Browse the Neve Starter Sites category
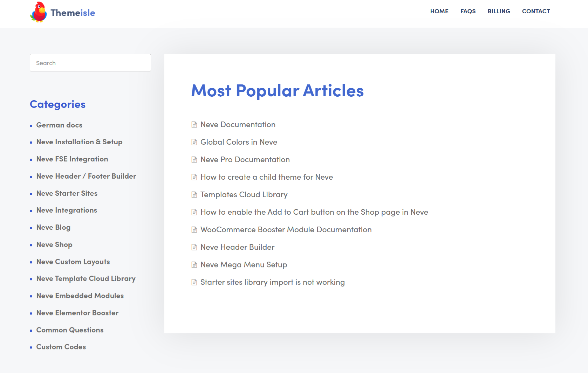 point(67,193)
